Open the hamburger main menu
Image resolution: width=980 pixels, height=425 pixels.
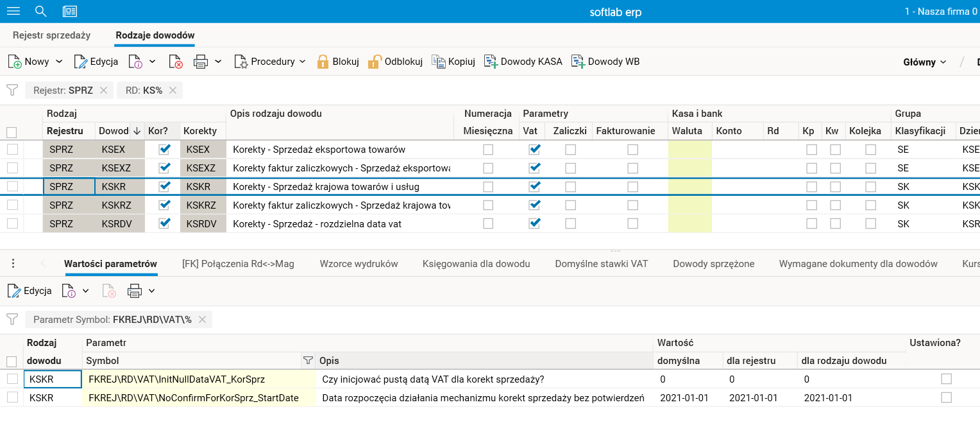click(13, 11)
